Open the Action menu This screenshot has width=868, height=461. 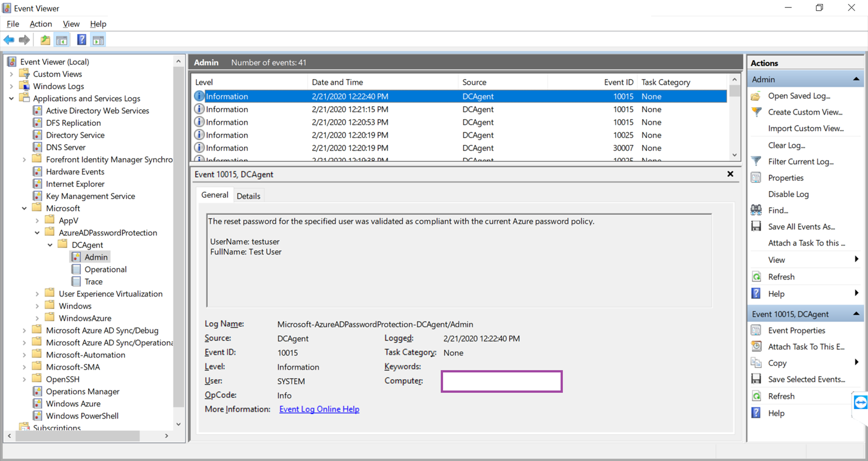click(x=41, y=24)
